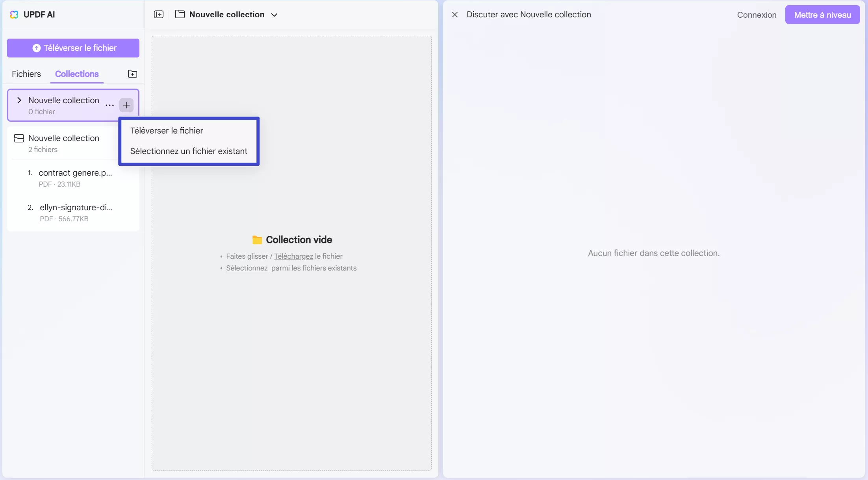The height and width of the screenshot is (480, 868).
Task: Click the folder icon in header
Action: coord(180,15)
